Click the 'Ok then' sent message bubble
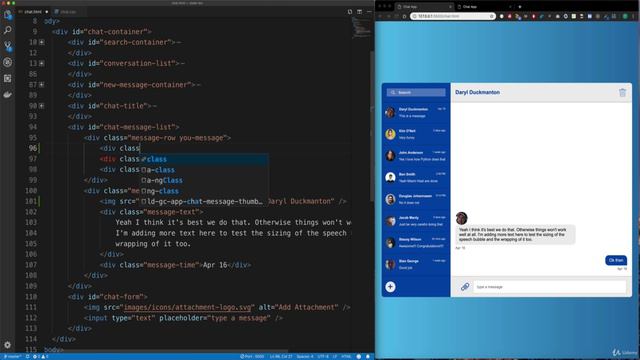This screenshot has width=640, height=360. tap(616, 260)
